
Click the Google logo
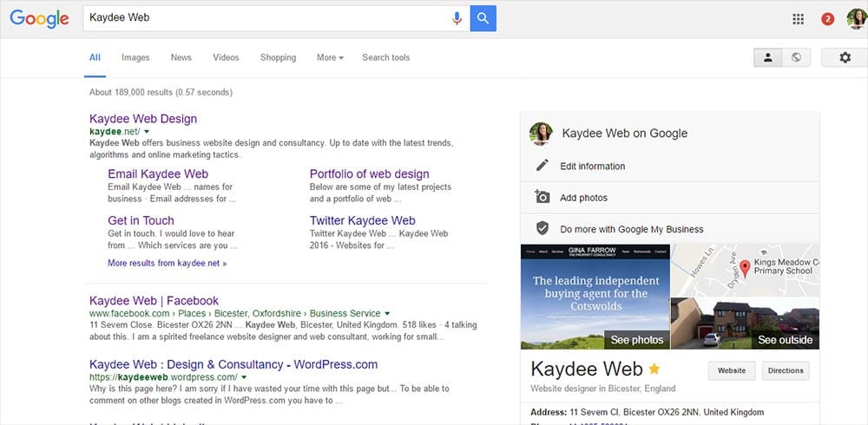[39, 19]
